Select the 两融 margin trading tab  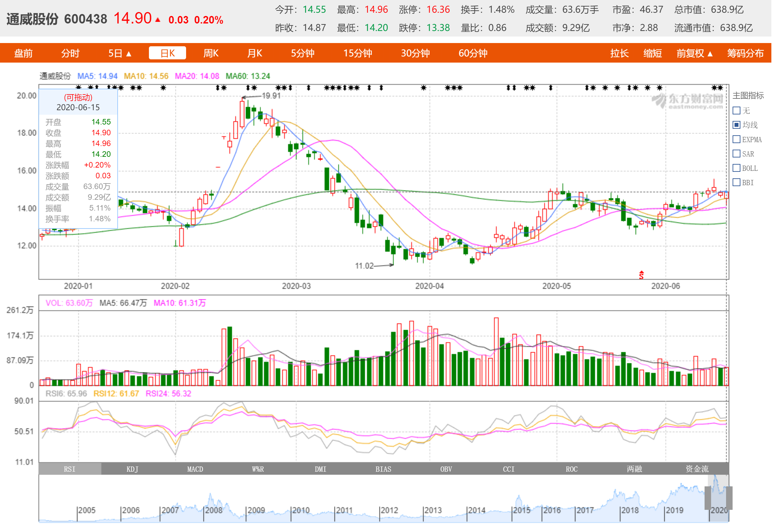click(634, 469)
